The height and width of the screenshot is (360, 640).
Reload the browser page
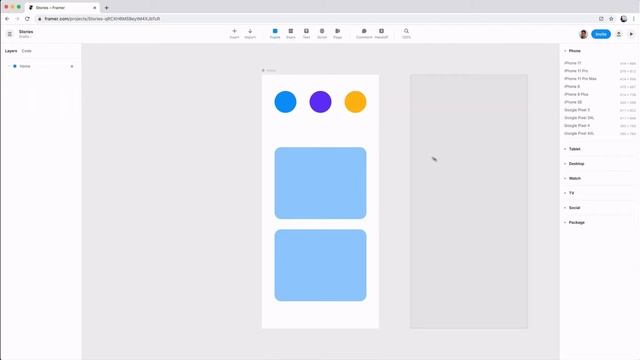[x=27, y=19]
